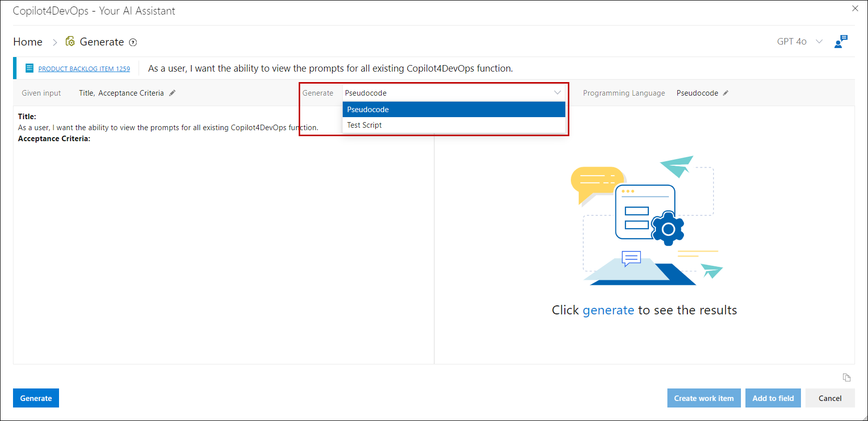Click 'Title, Acceptance Criteria' input text
Screen dimensions: 868x421
point(122,93)
